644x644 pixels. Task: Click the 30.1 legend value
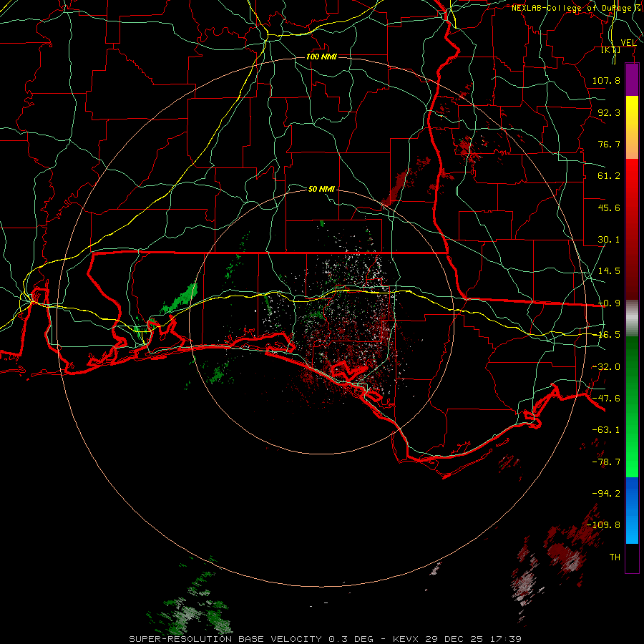(609, 240)
